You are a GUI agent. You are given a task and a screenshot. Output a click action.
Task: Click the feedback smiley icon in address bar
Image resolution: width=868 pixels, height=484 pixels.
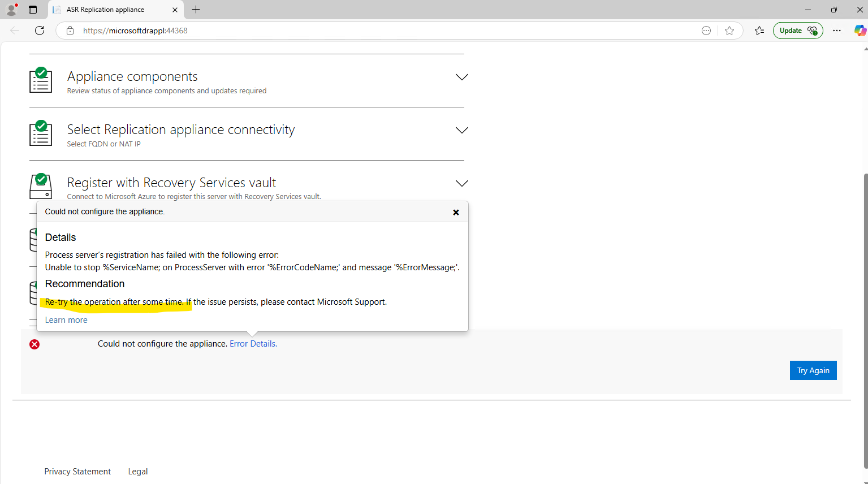coord(706,31)
